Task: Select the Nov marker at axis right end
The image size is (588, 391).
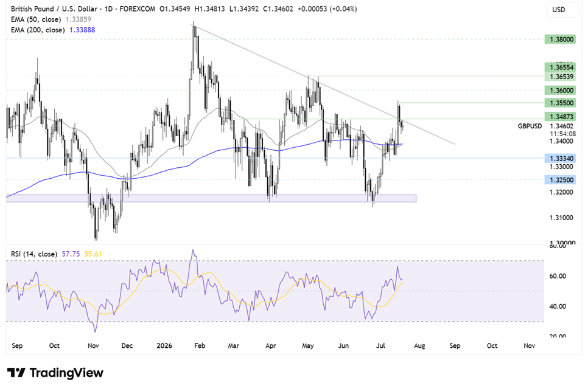Action: pos(529,345)
